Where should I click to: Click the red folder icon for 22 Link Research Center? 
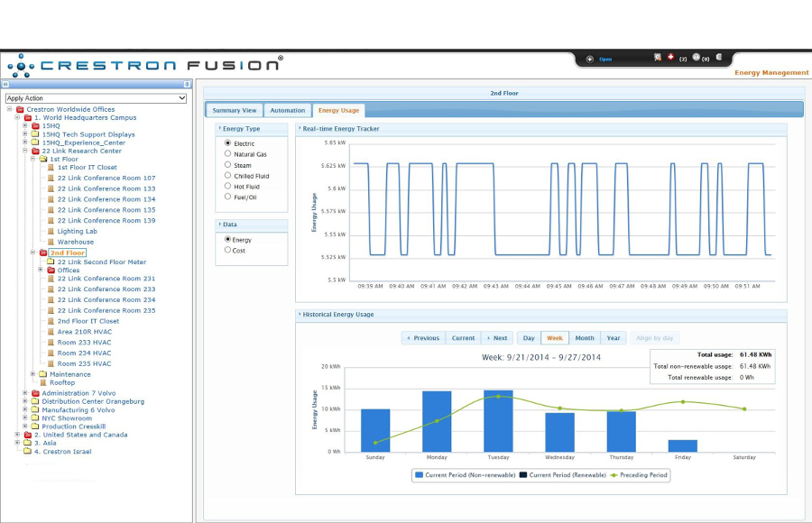pyautogui.click(x=35, y=151)
